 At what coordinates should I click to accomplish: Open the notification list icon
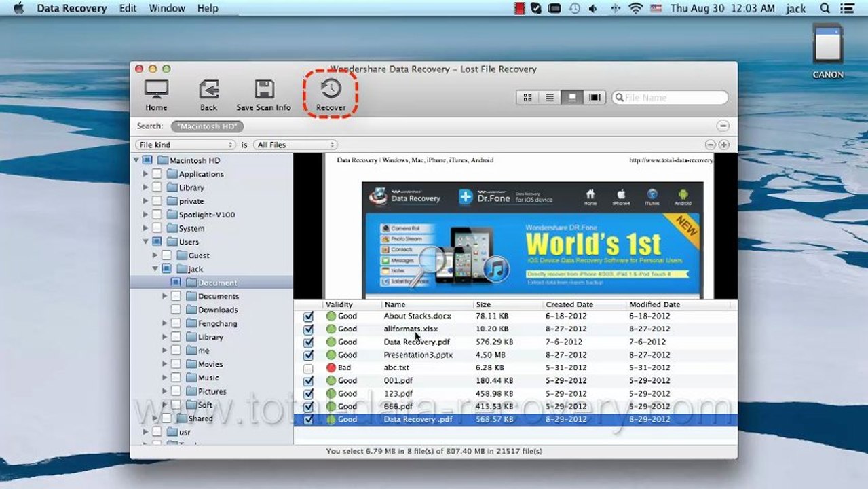click(846, 8)
